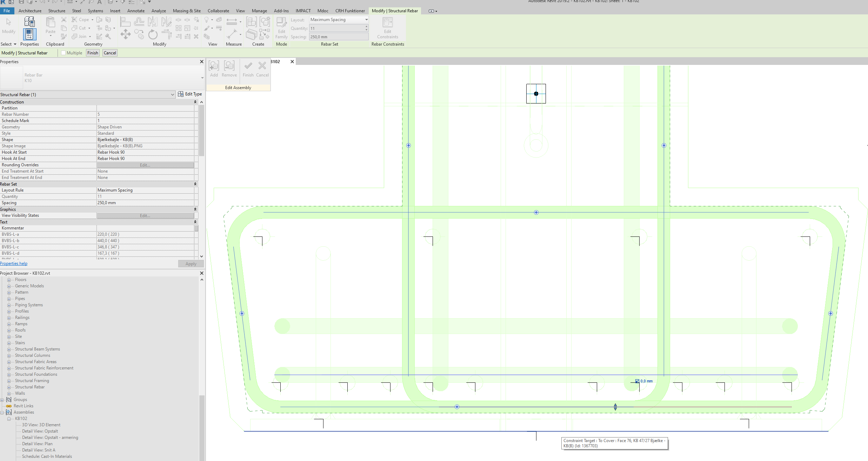Screen dimensions: 868x461
Task: Expand the Groups tree node
Action: 2,400
